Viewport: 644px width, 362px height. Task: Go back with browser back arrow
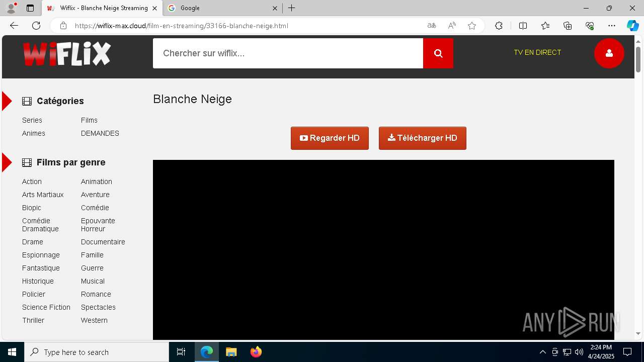pyautogui.click(x=14, y=26)
